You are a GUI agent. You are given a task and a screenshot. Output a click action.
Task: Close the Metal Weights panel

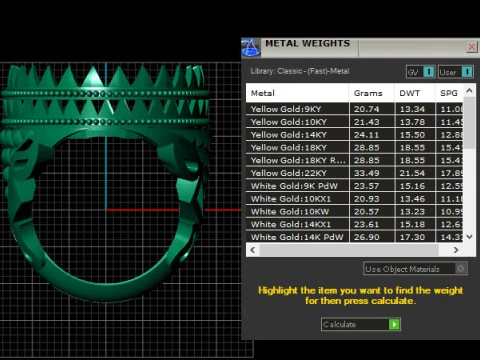[x=471, y=47]
